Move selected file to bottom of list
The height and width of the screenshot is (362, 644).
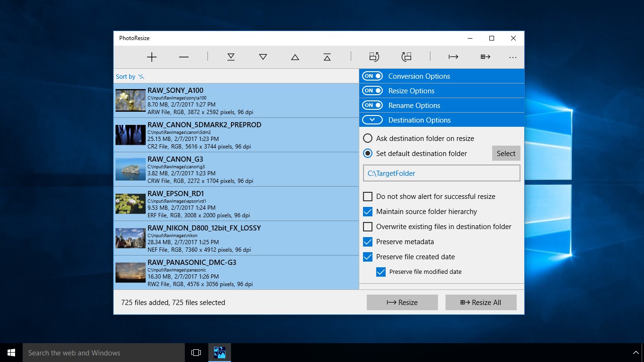231,57
